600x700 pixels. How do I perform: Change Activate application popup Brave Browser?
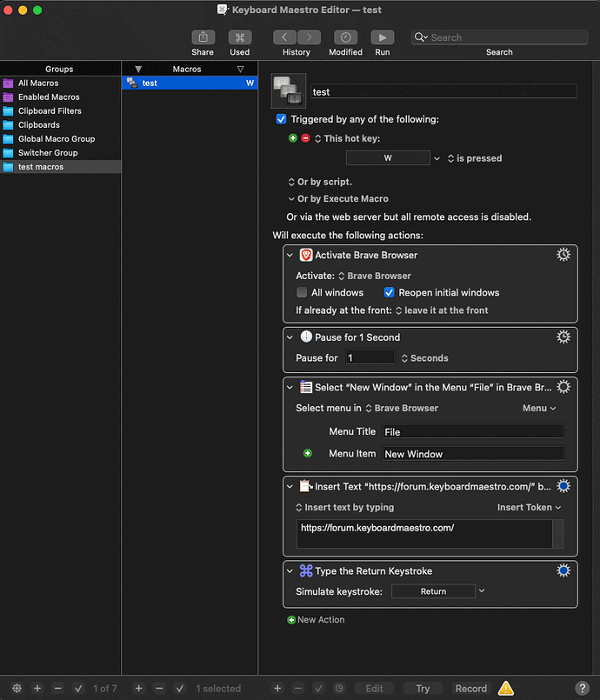(x=375, y=276)
